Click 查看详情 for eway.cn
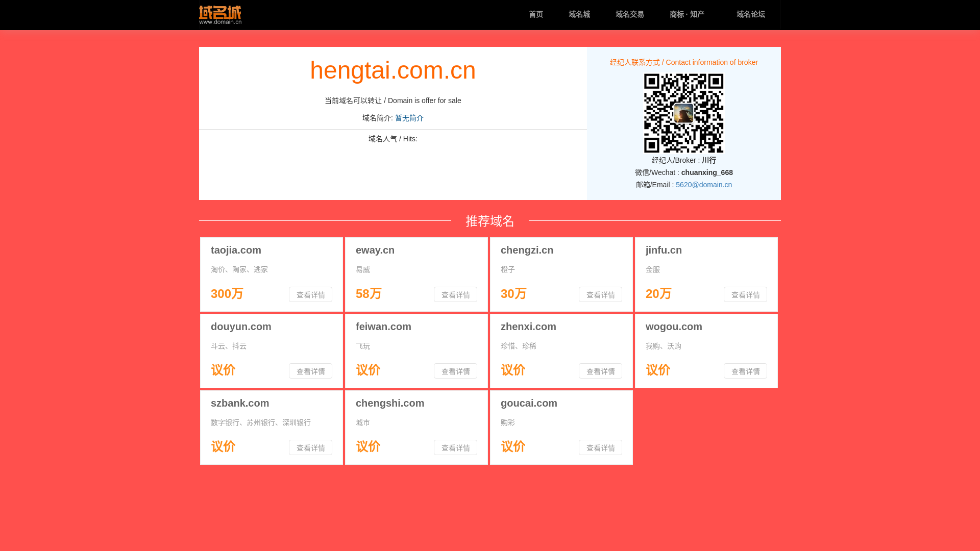Screen dimensions: 980x551 455,294
